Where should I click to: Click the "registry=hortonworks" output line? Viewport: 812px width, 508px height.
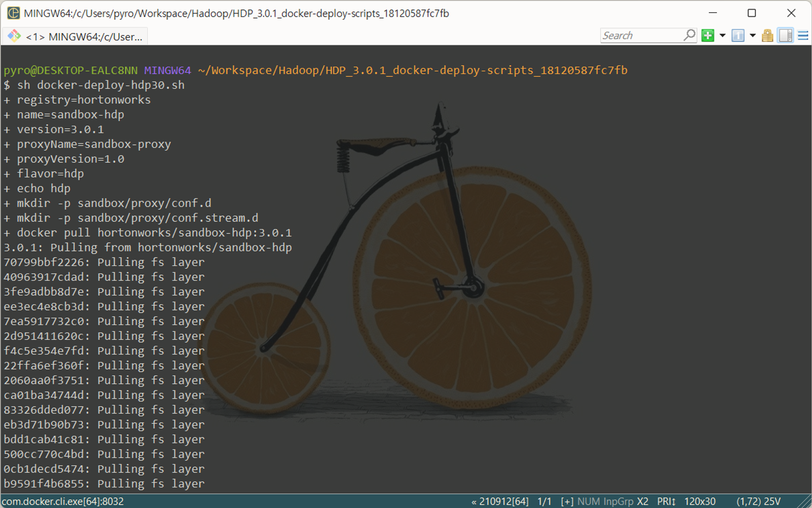[84, 100]
